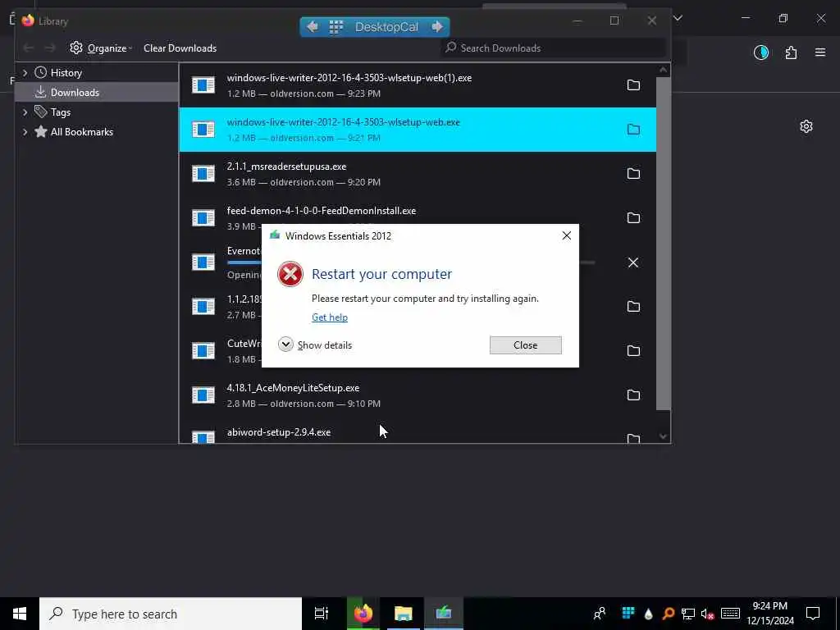Click the People icon in system tray
The image size is (840, 630).
click(x=600, y=614)
